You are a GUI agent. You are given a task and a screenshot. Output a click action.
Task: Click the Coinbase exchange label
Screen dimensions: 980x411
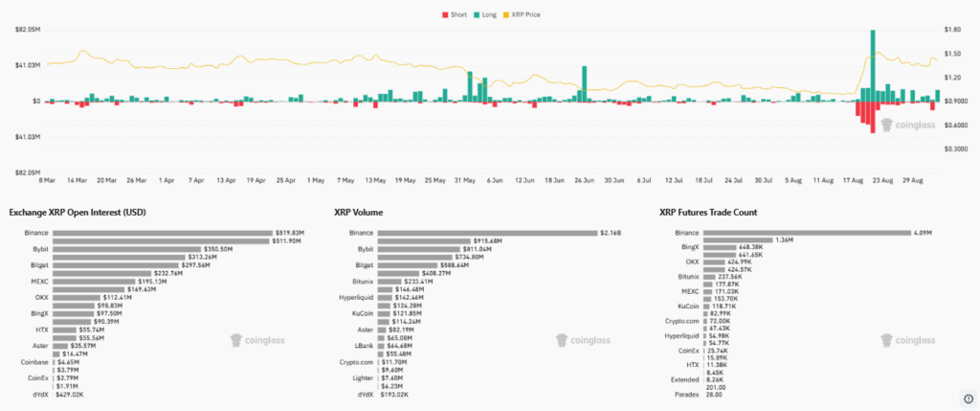point(35,361)
